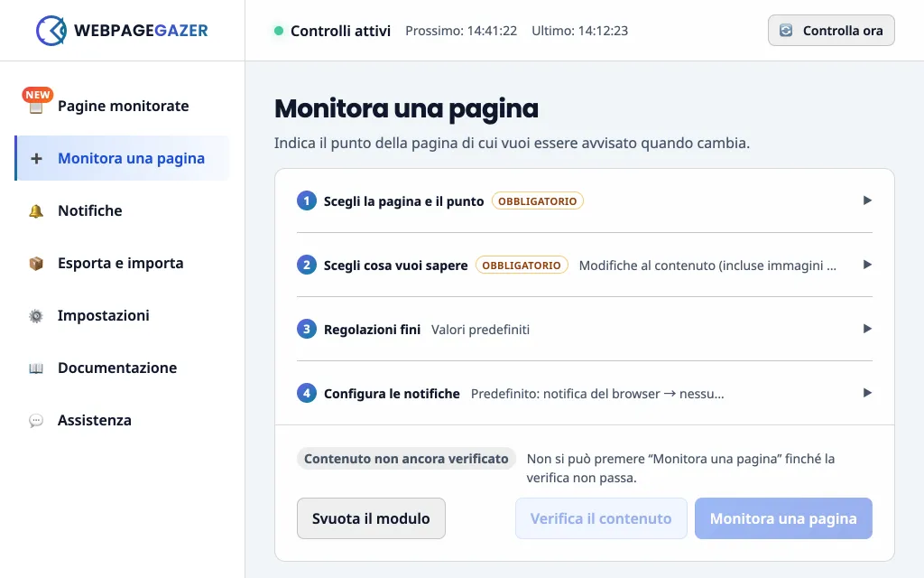Select Monitora una pagina sidebar item
Screen dimensions: 924x578
(122, 158)
